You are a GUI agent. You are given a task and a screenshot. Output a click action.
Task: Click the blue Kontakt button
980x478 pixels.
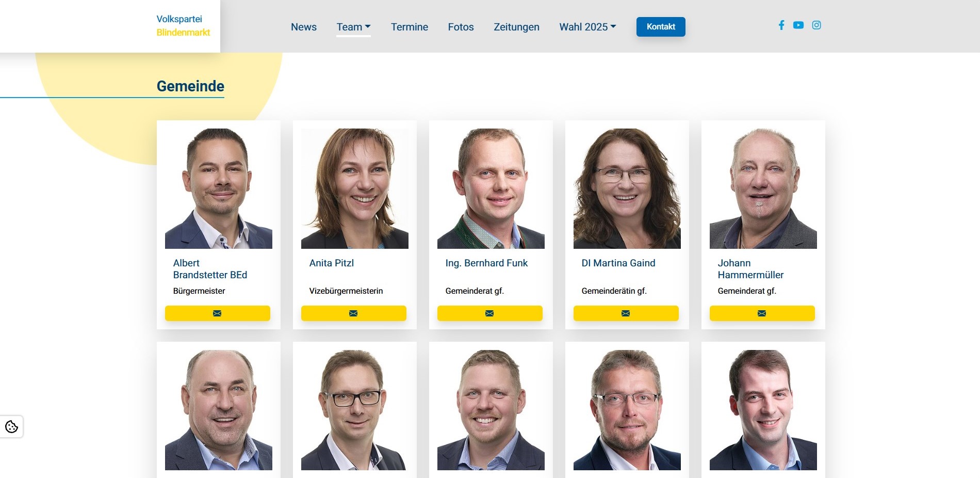pyautogui.click(x=661, y=27)
